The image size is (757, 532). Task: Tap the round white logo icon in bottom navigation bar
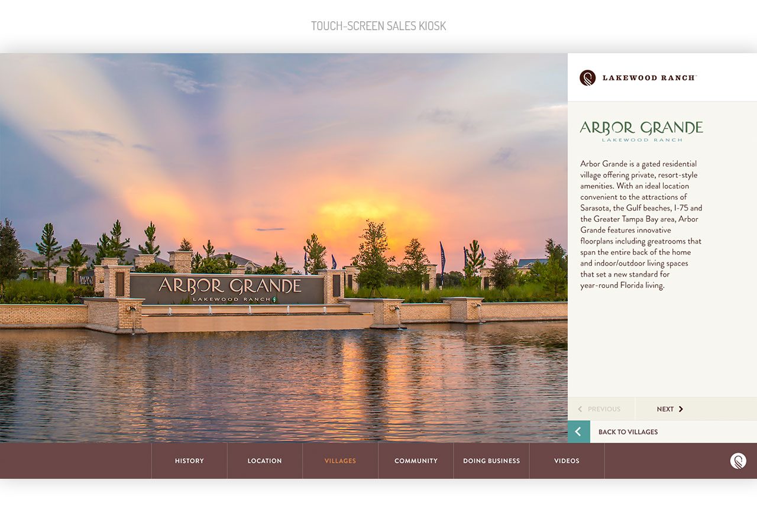(x=737, y=461)
